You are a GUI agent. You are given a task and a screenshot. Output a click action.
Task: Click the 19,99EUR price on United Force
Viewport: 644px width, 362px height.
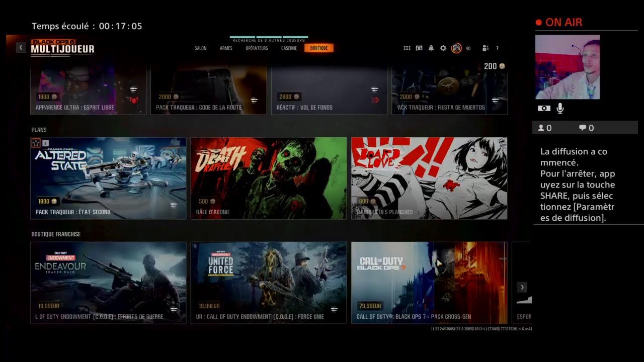pyautogui.click(x=209, y=306)
